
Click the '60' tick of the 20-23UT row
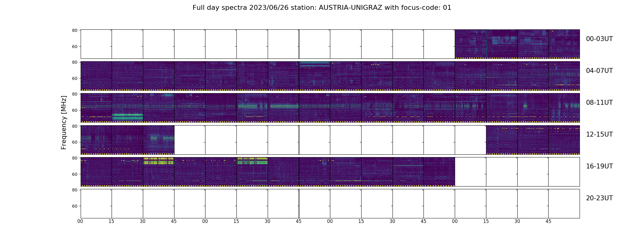click(x=75, y=206)
